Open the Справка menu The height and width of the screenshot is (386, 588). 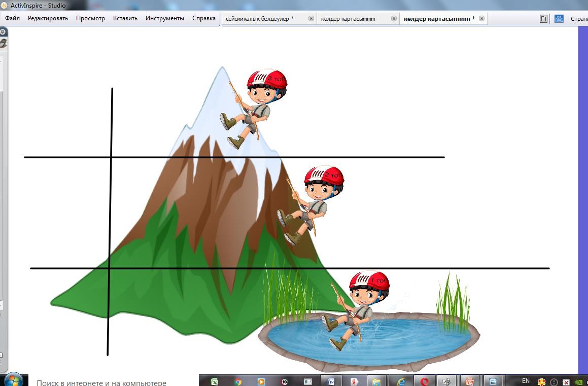click(x=203, y=18)
